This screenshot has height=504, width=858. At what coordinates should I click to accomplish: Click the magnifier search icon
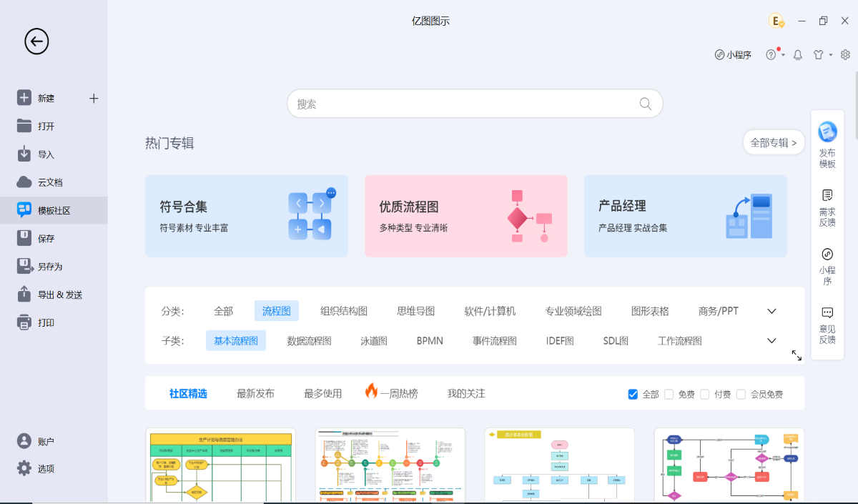click(x=646, y=104)
